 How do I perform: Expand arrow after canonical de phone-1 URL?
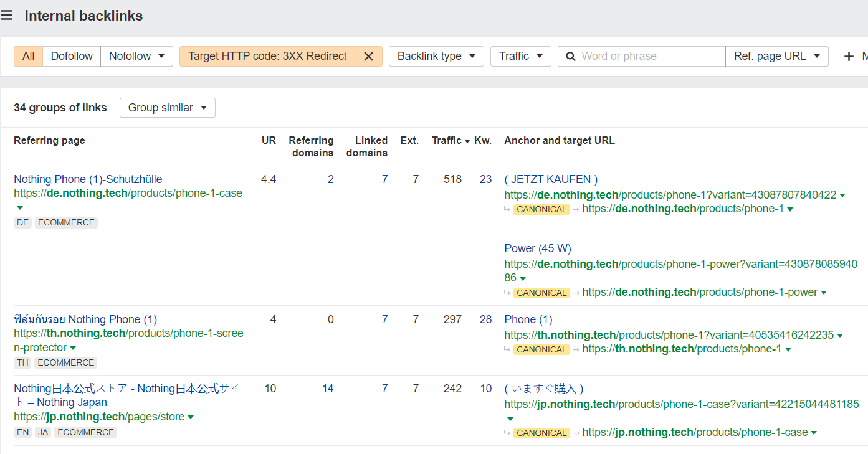pos(790,210)
